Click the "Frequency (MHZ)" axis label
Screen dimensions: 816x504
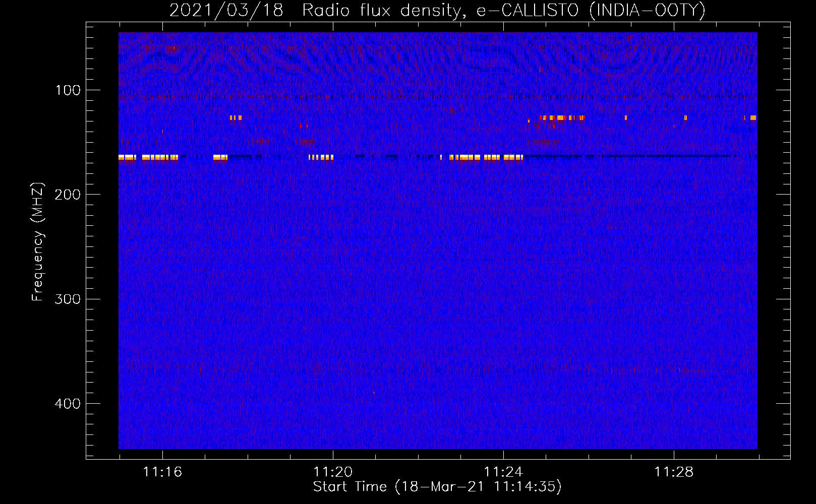[x=38, y=242]
